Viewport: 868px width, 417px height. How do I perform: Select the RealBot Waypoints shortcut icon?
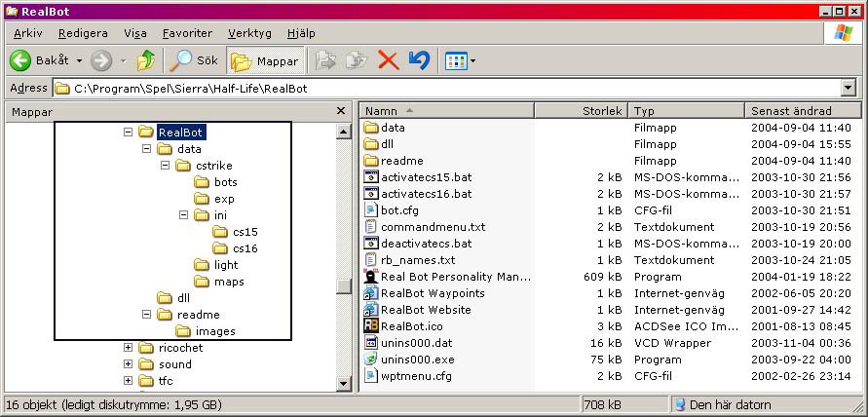pos(371,293)
